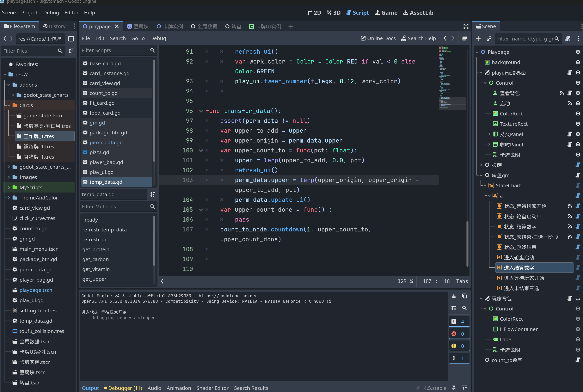The height and width of the screenshot is (392, 583).
Task: Open the Project menu
Action: pos(29,13)
